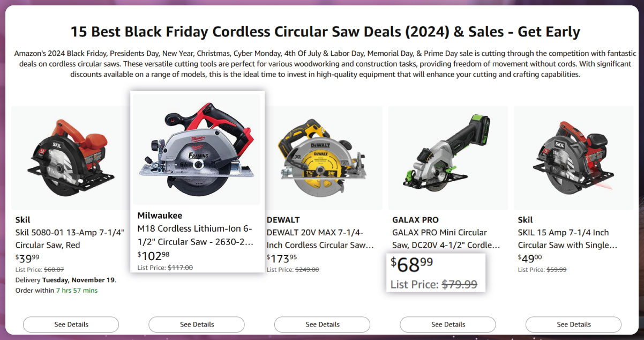Click the page heading about Black Friday deals
644x340 pixels.
click(325, 32)
